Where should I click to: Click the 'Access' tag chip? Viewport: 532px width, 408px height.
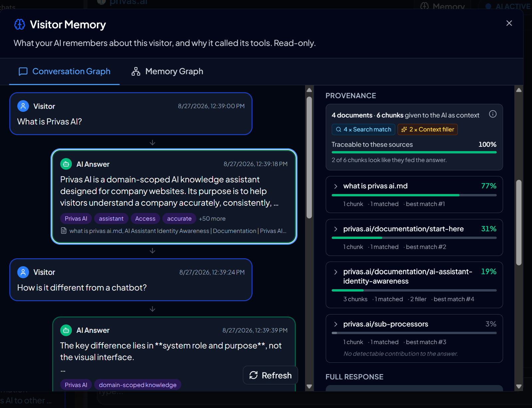(x=145, y=219)
